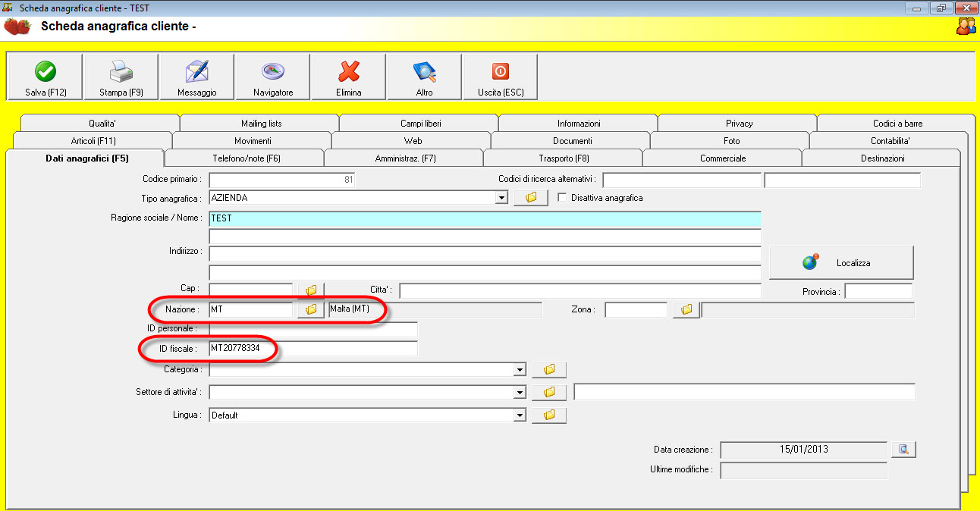Delete the record with Elimina
Viewport: 980px width, 511px height.
point(349,77)
